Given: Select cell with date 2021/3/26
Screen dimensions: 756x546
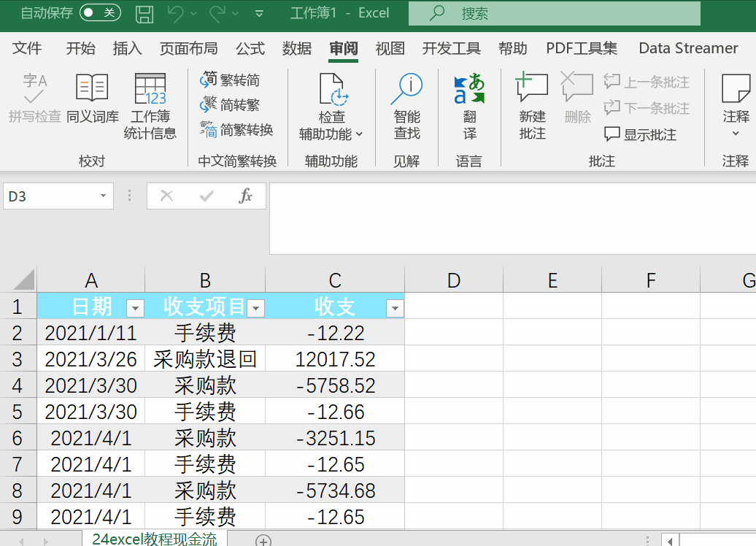Looking at the screenshot, I should [x=90, y=359].
